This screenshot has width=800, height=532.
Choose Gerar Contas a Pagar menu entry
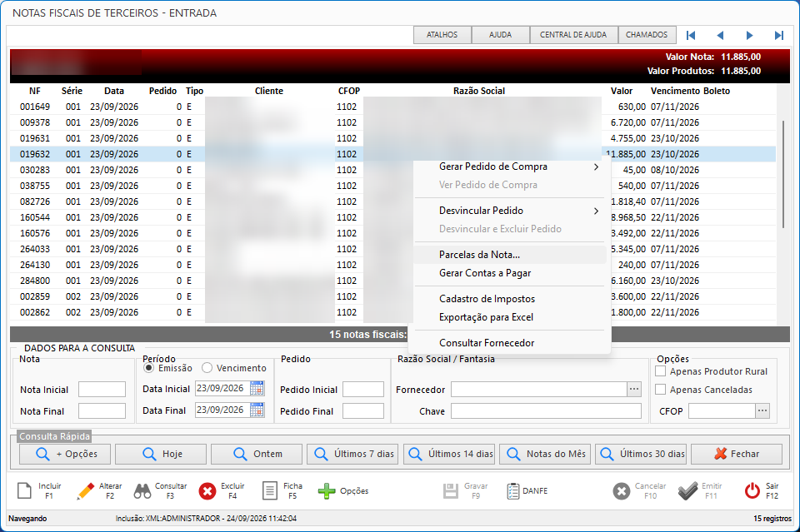point(511,273)
